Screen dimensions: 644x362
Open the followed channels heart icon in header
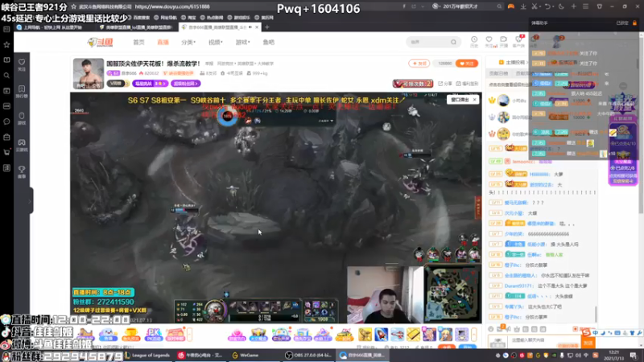489,41
